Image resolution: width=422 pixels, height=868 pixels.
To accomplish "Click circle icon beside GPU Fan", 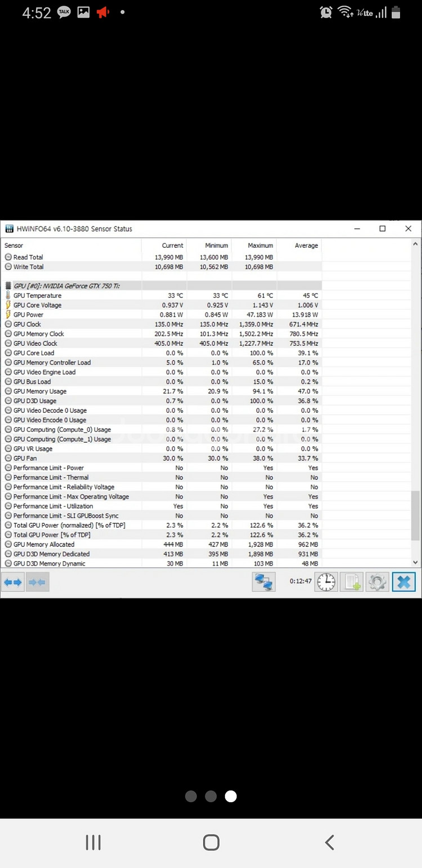I will coord(8,458).
